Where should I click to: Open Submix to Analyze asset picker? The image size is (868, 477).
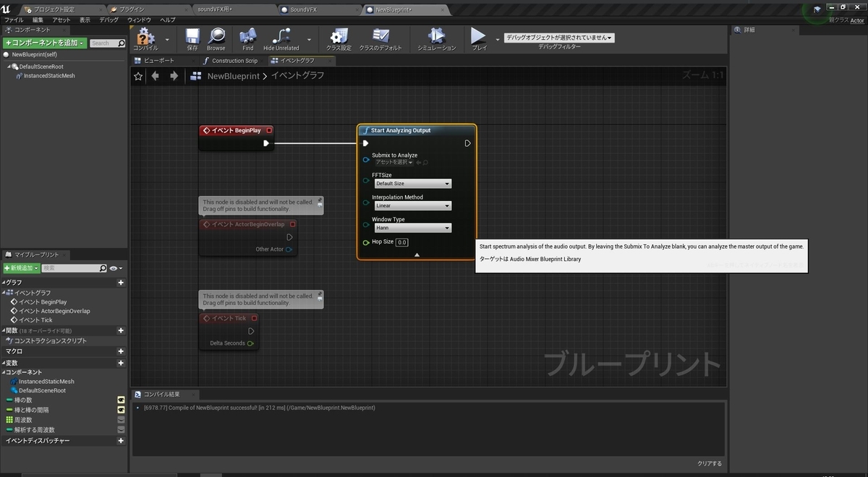point(394,163)
